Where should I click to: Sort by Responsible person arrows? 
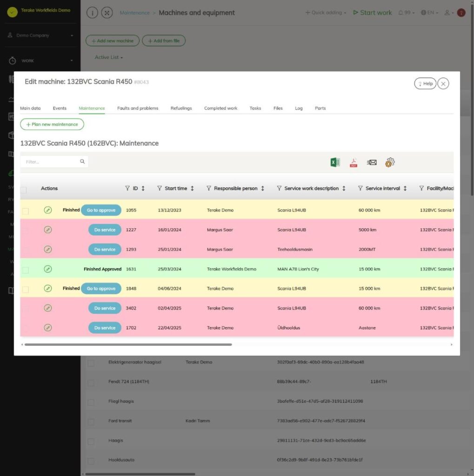pyautogui.click(x=262, y=188)
